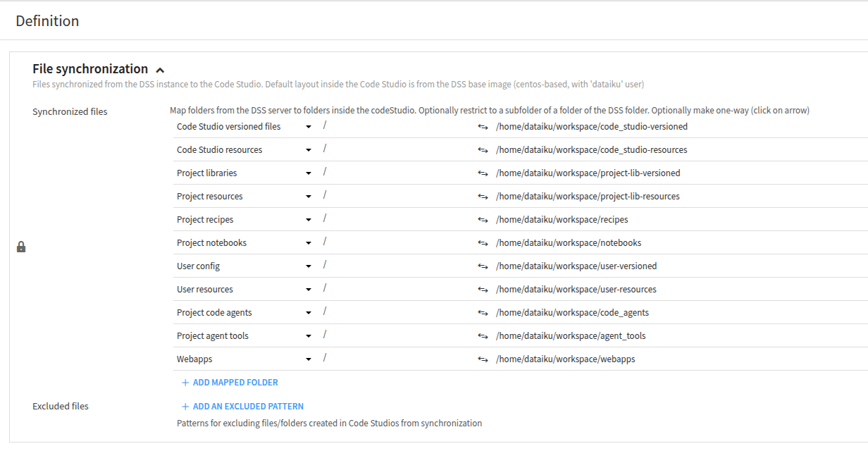
Task: Switch User resources to one-way synchronization
Action: coord(483,289)
